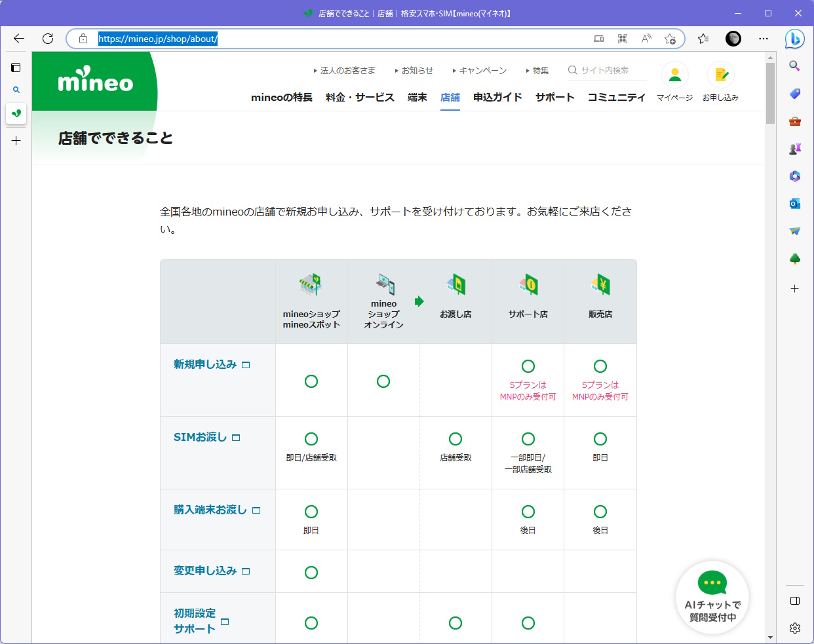This screenshot has width=814, height=644.
Task: Open the app-available icon in the address bar
Action: pyautogui.click(x=598, y=39)
